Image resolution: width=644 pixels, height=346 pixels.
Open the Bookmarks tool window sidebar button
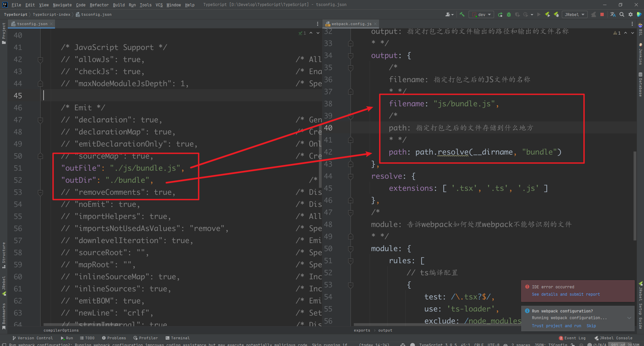[x=4, y=316]
